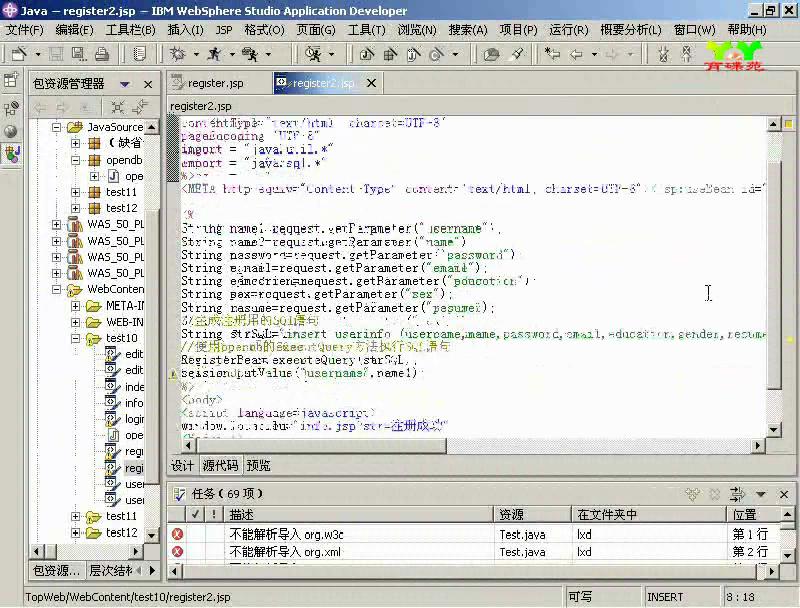800x608 pixels.
Task: Click the Java perspective icon in left bar
Action: (x=11, y=154)
